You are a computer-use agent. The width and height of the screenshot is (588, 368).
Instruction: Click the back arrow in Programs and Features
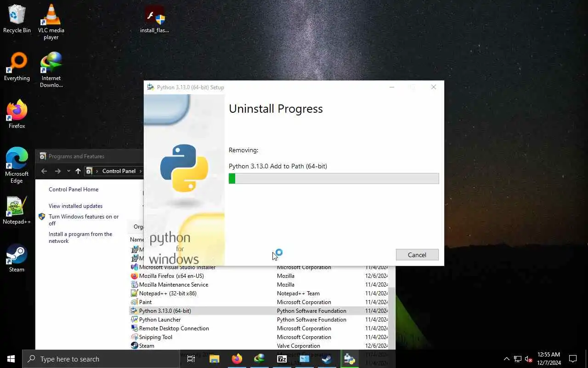(44, 171)
